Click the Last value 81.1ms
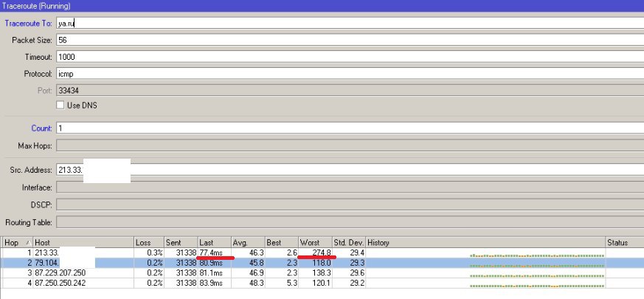Image resolution: width=644 pixels, height=299 pixels. [211, 272]
